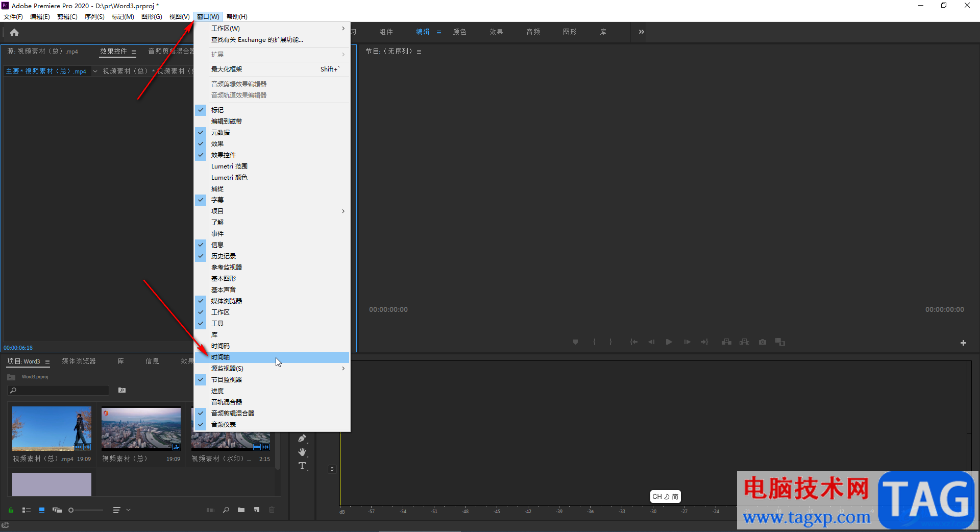Image resolution: width=980 pixels, height=532 pixels.
Task: Create a New Bin folder
Action: point(241,510)
